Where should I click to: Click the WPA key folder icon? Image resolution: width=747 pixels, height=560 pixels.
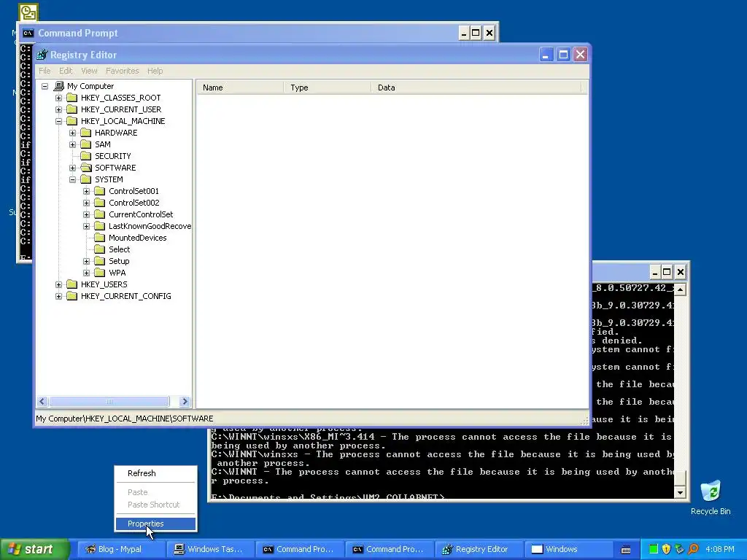[x=99, y=273]
